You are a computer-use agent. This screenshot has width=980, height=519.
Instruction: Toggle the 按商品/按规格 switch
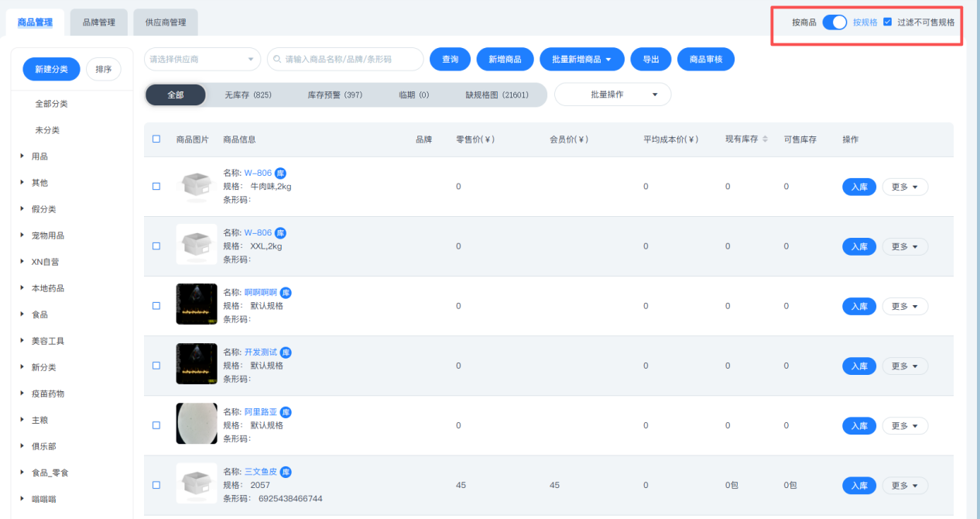pyautogui.click(x=834, y=22)
